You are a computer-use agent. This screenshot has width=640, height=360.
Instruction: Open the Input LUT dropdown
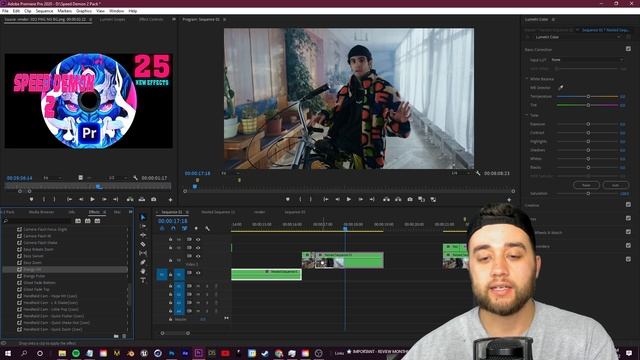click(587, 60)
